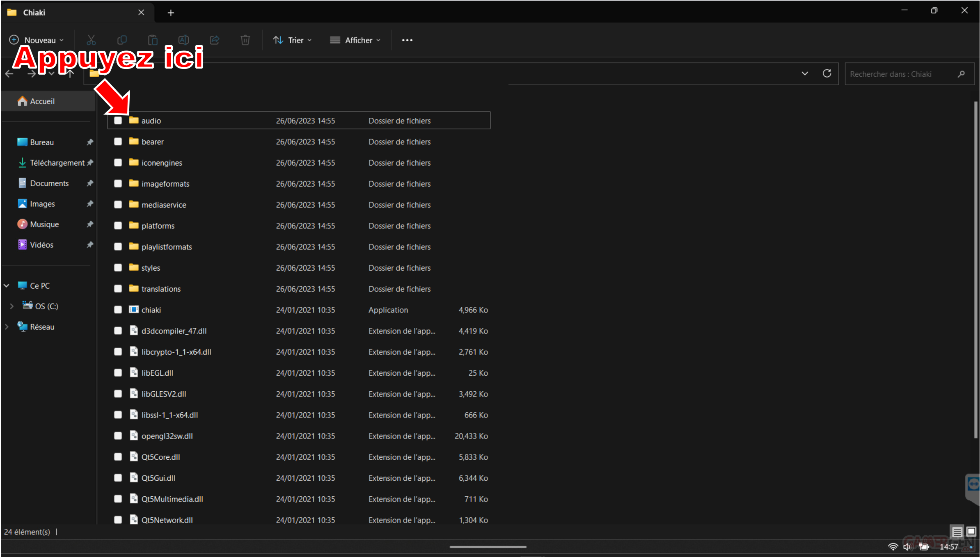Check the checkbox for chiaki application
980x557 pixels.
[x=118, y=310]
